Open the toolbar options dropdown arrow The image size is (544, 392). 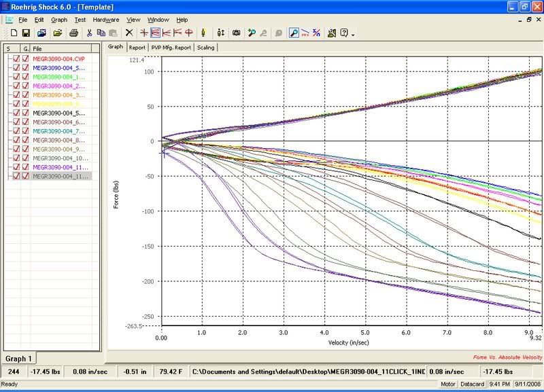353,34
